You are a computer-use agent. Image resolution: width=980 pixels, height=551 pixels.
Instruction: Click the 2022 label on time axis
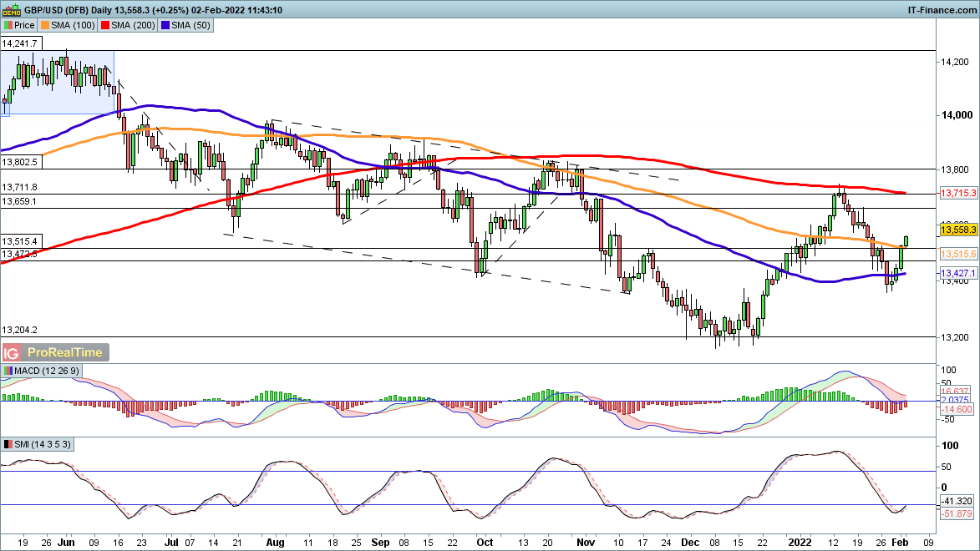coord(800,543)
